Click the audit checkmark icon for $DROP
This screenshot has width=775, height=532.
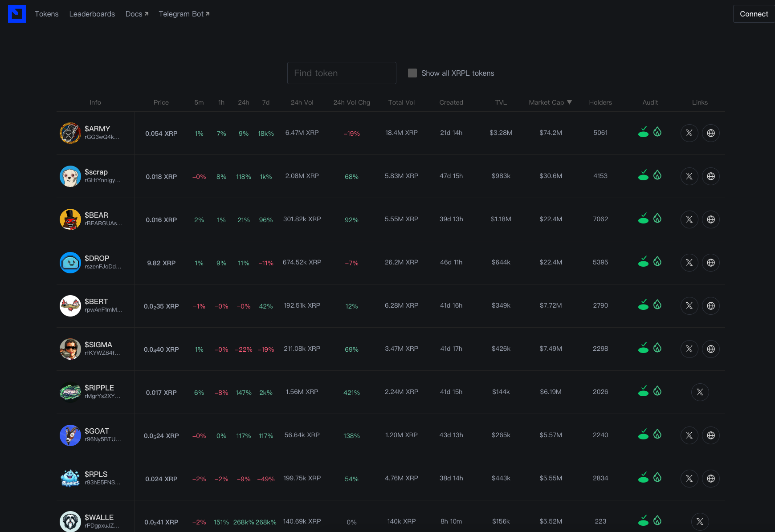click(x=643, y=261)
